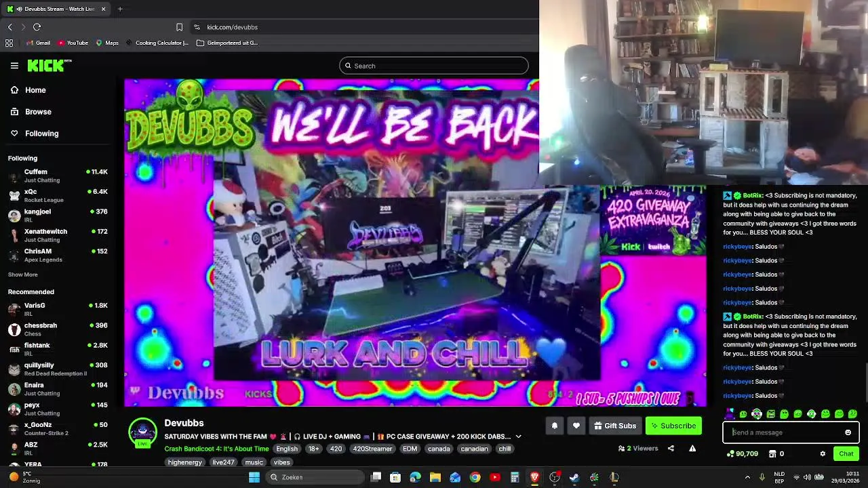
Task: Open Cuffem's channel in the Following list
Action: pyautogui.click(x=58, y=176)
